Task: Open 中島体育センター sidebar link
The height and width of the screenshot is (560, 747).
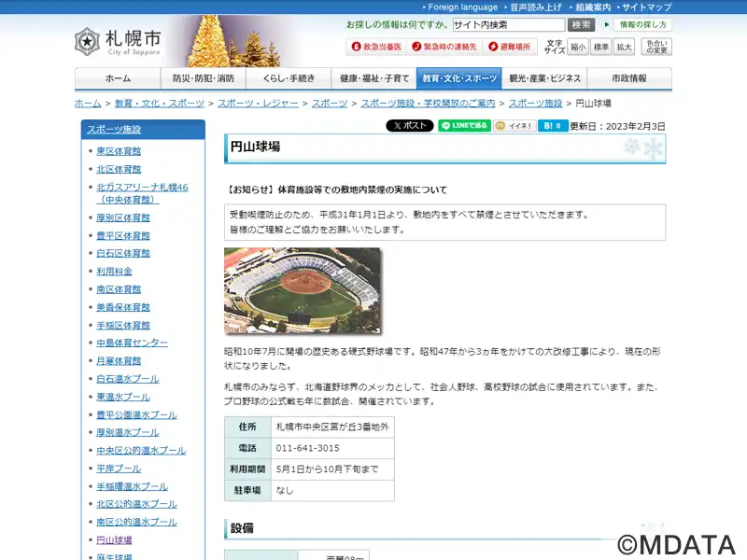Action: (x=132, y=343)
